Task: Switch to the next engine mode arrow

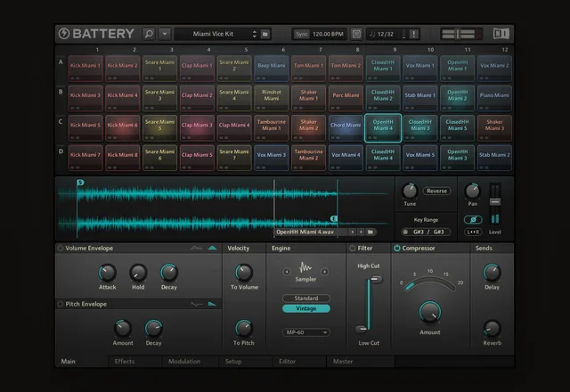Action: 324,272
